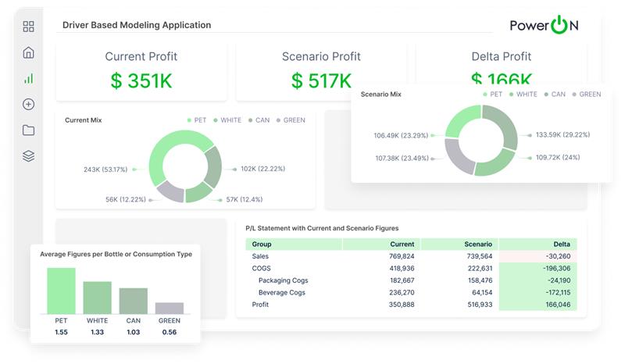This screenshot has width=625, height=364.
Task: Click the Current Profit $ 351K card
Action: point(141,70)
